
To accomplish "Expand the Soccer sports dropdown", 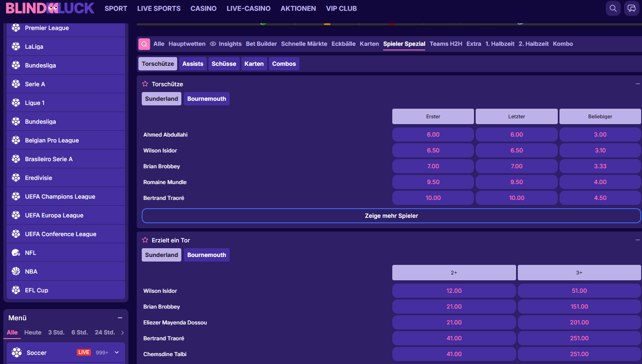I will point(117,353).
